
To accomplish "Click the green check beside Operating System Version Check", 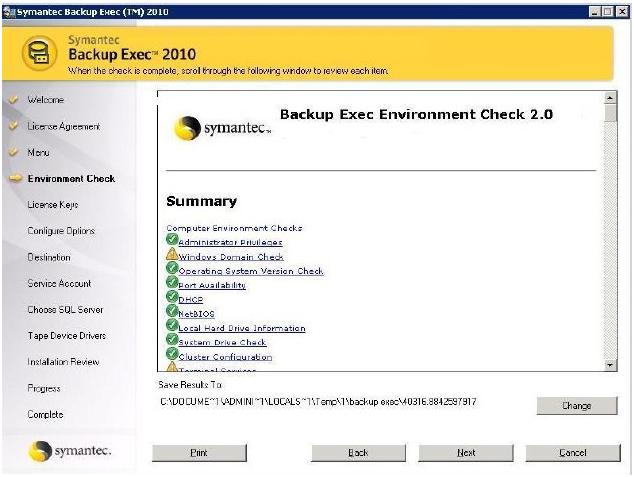I will click(172, 268).
